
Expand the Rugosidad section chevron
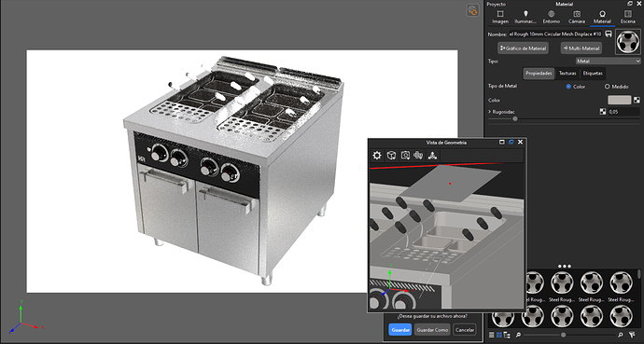click(490, 112)
